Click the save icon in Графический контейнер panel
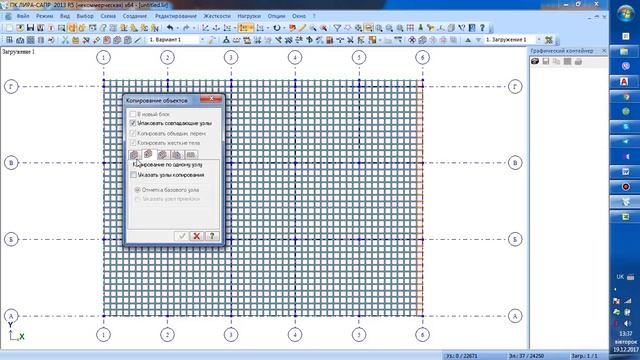This screenshot has height=360, width=640. (546, 62)
